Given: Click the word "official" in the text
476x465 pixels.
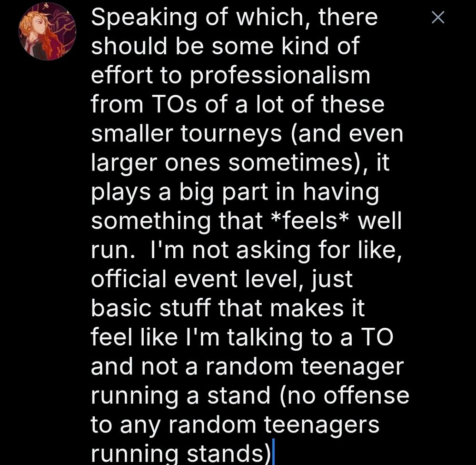Looking at the screenshot, I should (x=129, y=279).
